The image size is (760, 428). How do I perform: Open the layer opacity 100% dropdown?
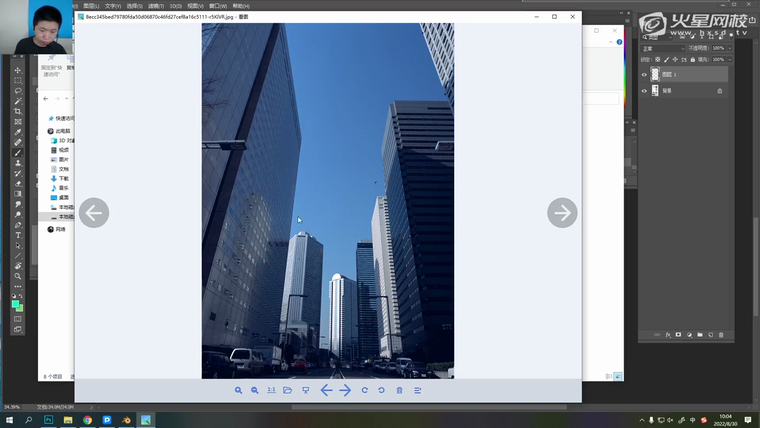[x=731, y=48]
